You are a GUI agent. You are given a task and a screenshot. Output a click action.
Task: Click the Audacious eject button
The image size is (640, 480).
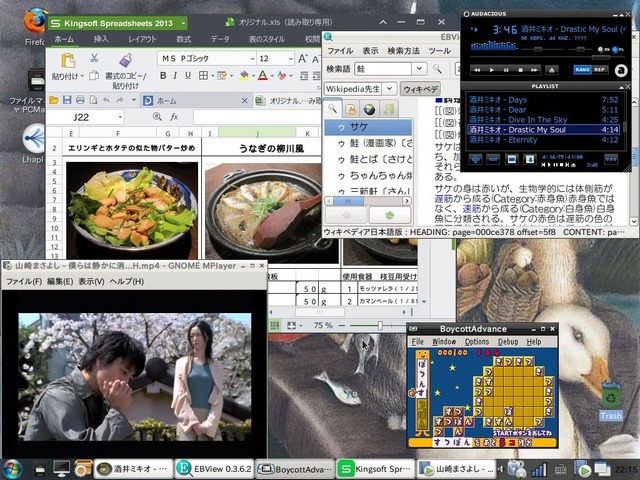(x=552, y=70)
